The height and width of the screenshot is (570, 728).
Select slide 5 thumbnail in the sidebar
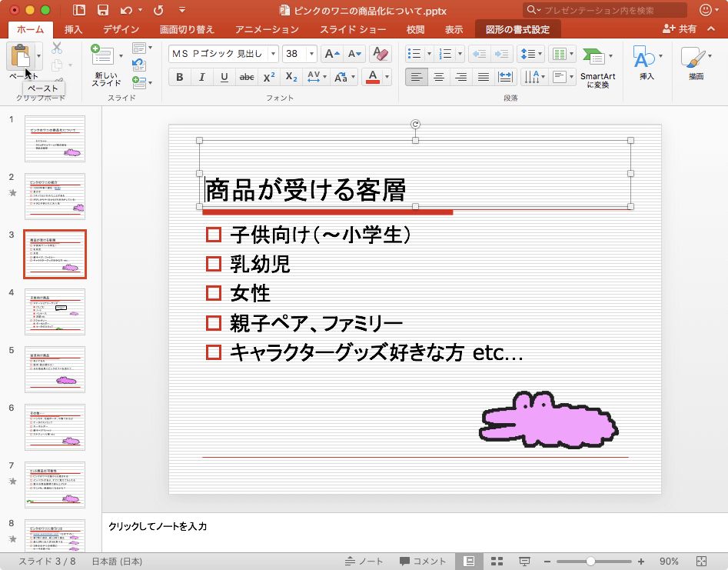pyautogui.click(x=55, y=370)
